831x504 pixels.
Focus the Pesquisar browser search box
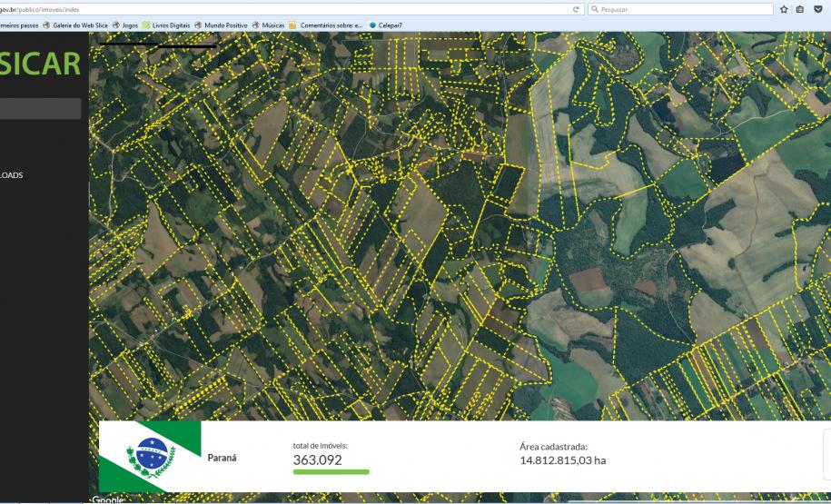pyautogui.click(x=681, y=9)
